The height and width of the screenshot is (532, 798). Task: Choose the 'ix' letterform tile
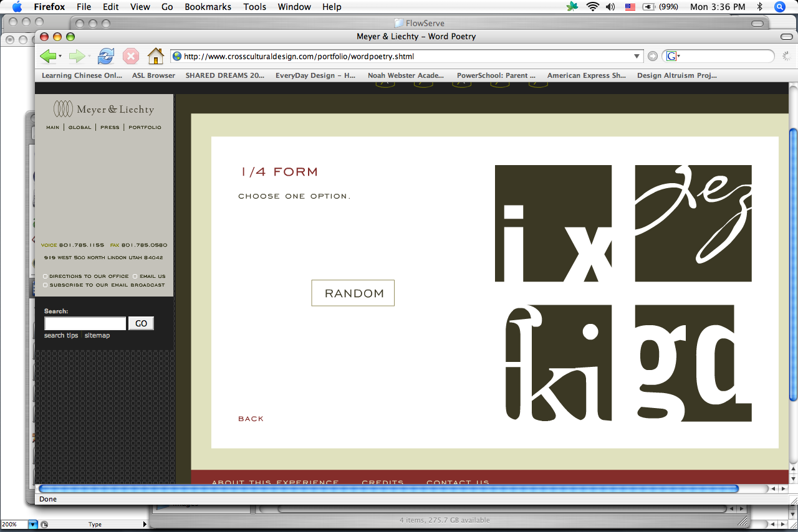(553, 223)
